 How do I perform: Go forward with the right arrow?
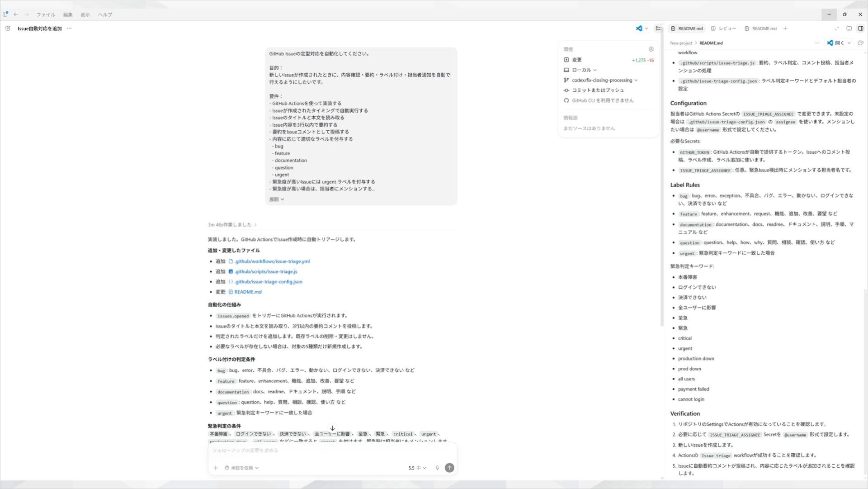click(27, 14)
